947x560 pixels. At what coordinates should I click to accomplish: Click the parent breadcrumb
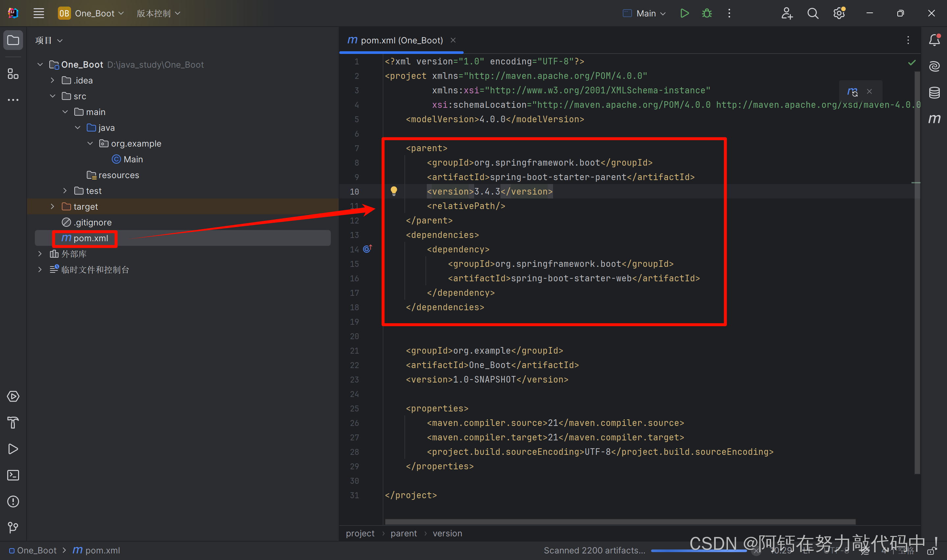tap(403, 533)
